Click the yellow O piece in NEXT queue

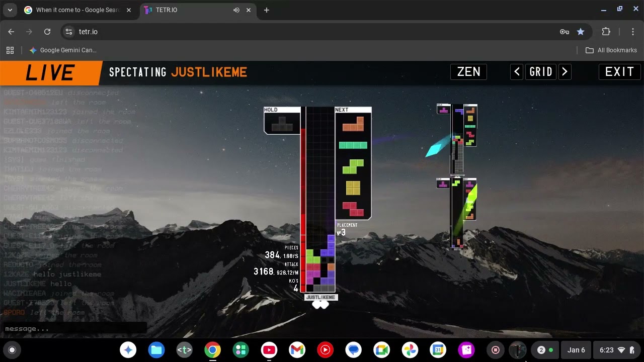[353, 188]
